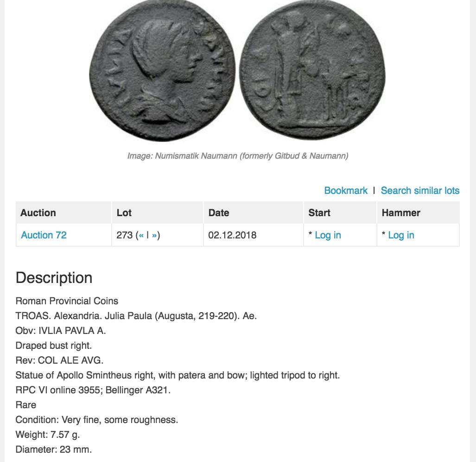Click the Hammer column header
The image size is (476, 462).
[x=401, y=213]
